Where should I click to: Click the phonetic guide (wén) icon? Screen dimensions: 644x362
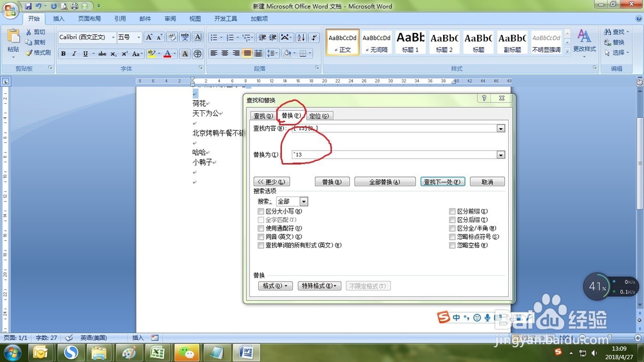click(185, 37)
